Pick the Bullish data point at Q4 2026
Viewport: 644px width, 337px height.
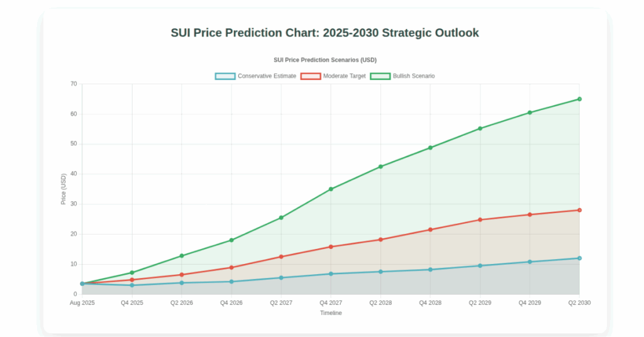(231, 240)
